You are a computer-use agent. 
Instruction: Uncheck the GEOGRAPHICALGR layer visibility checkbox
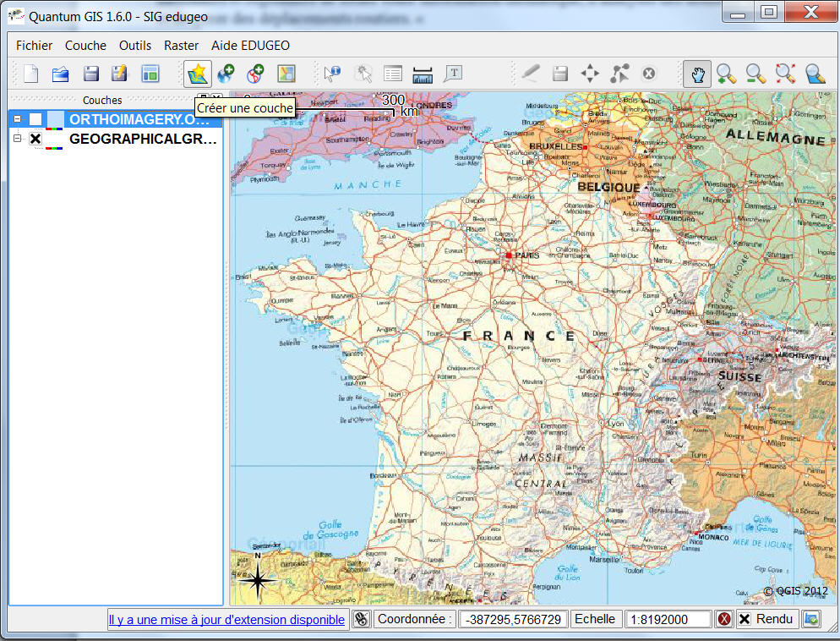coord(35,139)
